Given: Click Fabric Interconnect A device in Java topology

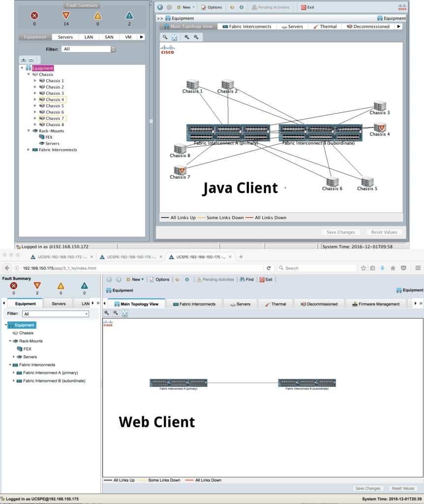Looking at the screenshot, I should coord(228,133).
